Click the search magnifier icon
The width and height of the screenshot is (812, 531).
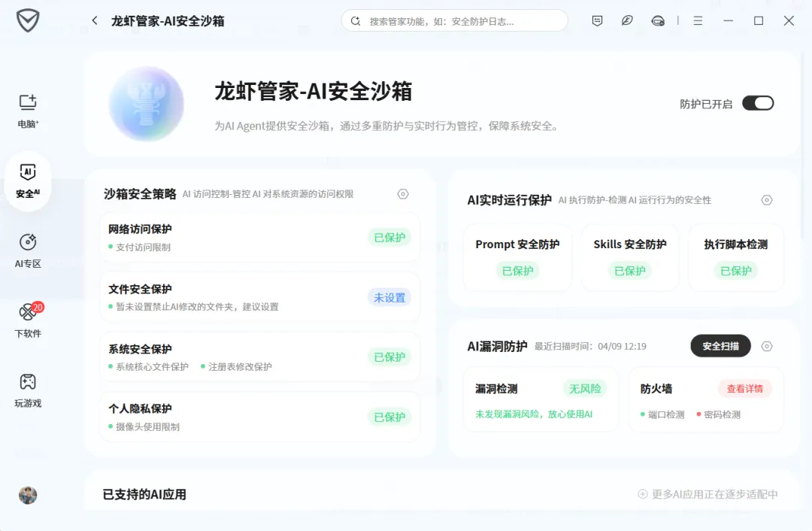(355, 21)
